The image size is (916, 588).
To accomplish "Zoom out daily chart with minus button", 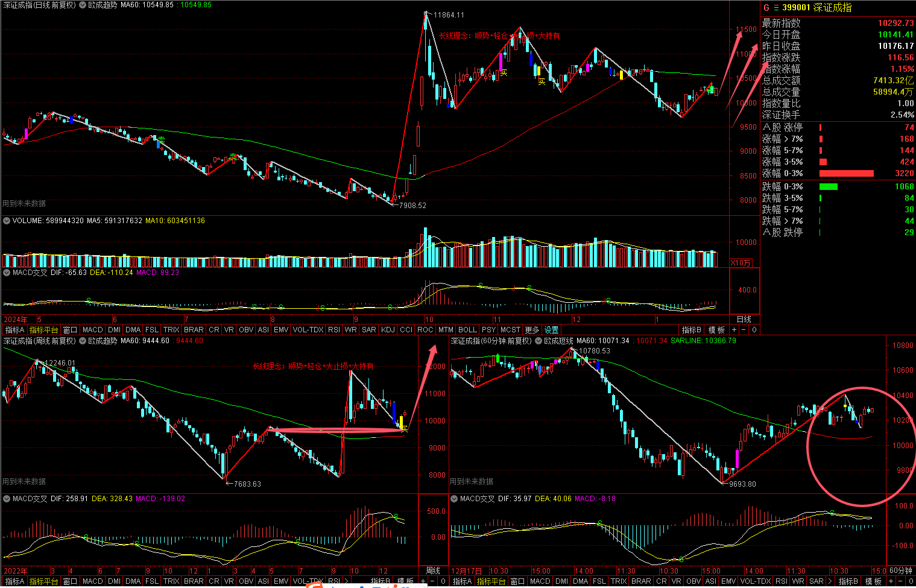I will [744, 330].
